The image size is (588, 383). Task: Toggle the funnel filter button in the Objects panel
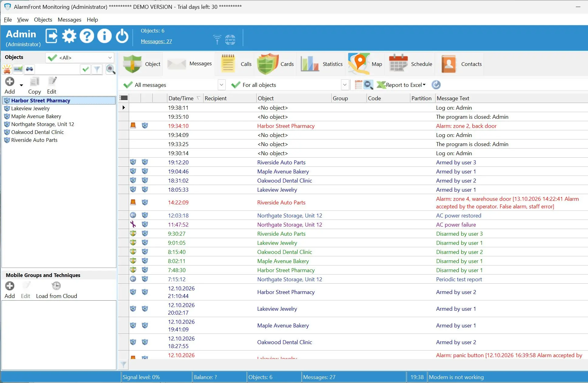pyautogui.click(x=97, y=69)
